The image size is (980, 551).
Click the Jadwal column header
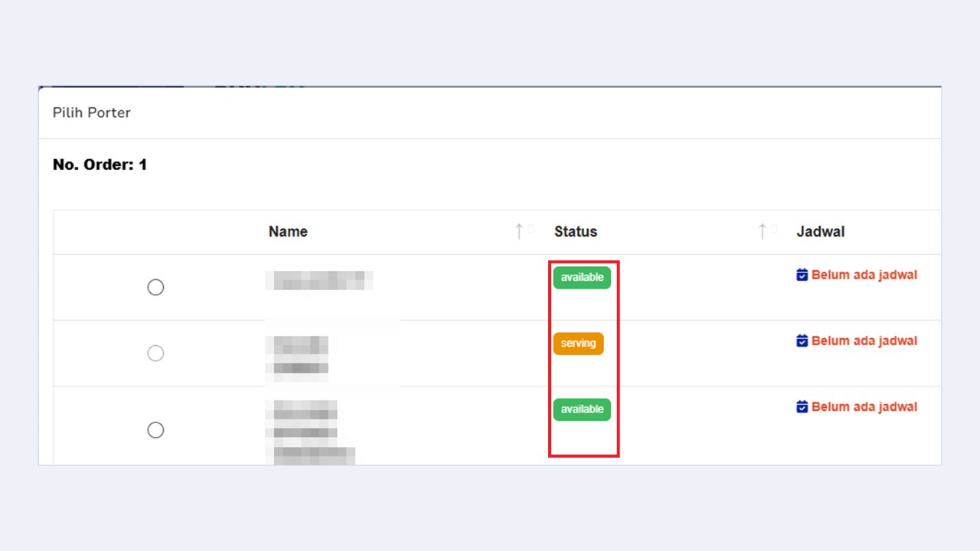821,231
